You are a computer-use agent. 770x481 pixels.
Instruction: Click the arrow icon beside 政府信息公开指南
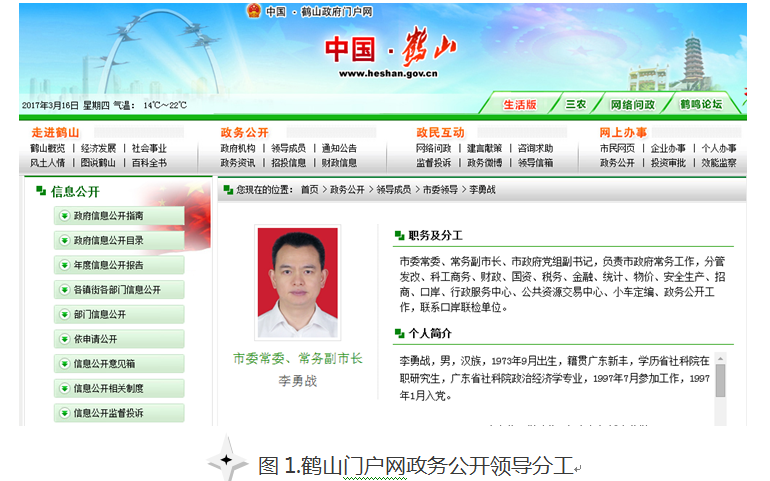[63, 216]
